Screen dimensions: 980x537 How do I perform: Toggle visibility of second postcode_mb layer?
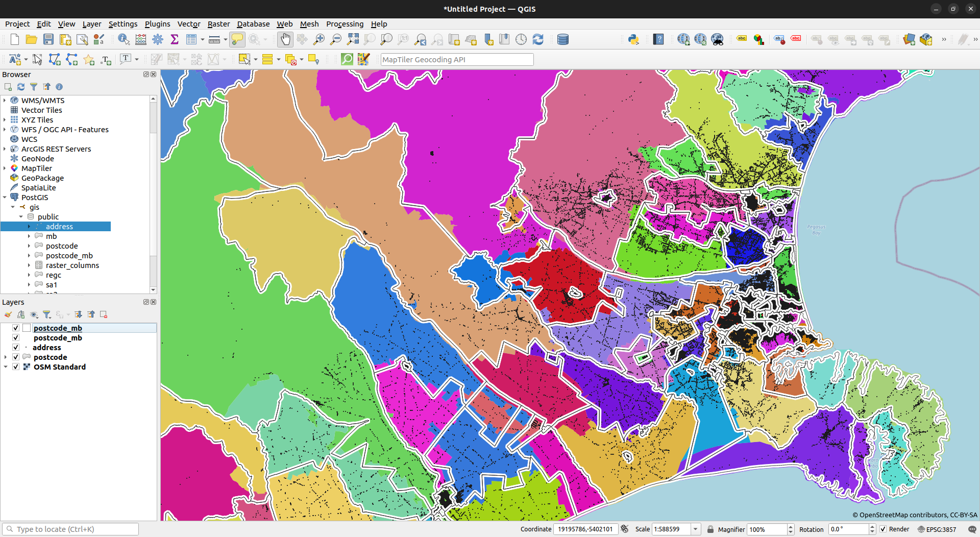[x=16, y=338]
